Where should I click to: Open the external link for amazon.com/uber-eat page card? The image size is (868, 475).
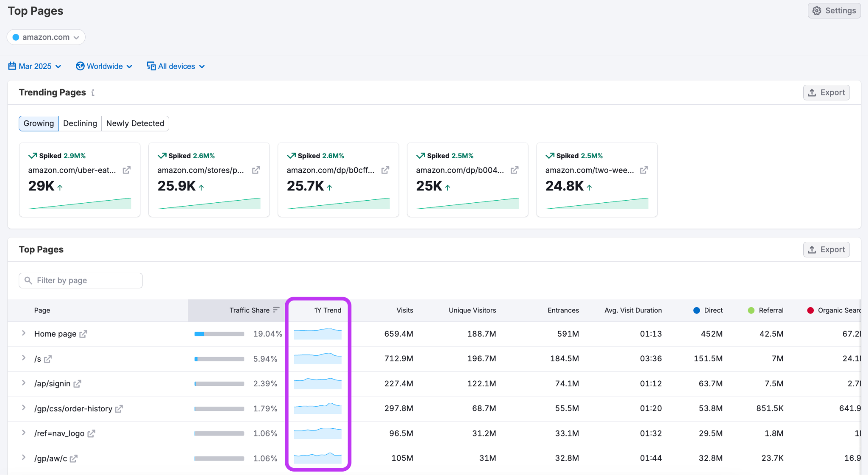click(126, 170)
